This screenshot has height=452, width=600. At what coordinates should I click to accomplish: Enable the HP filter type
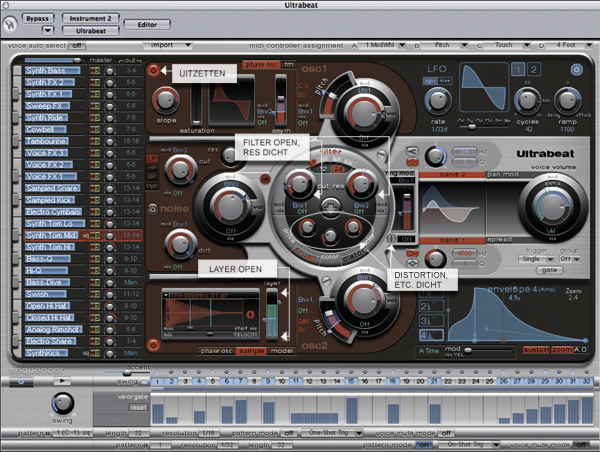(152, 168)
